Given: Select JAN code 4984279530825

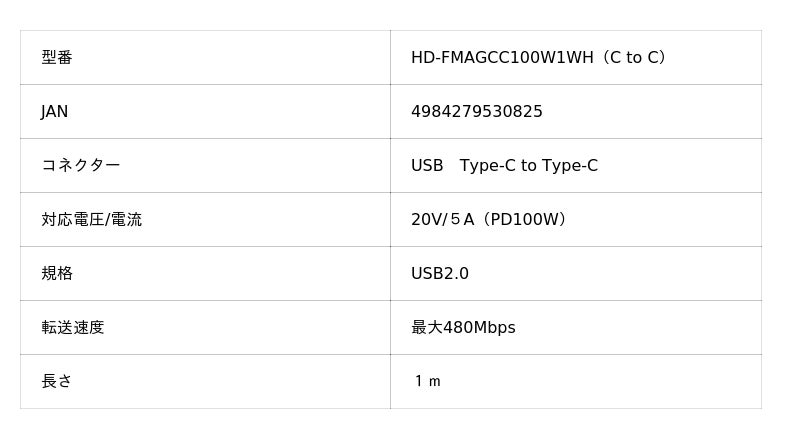Looking at the screenshot, I should pyautogui.click(x=477, y=111).
